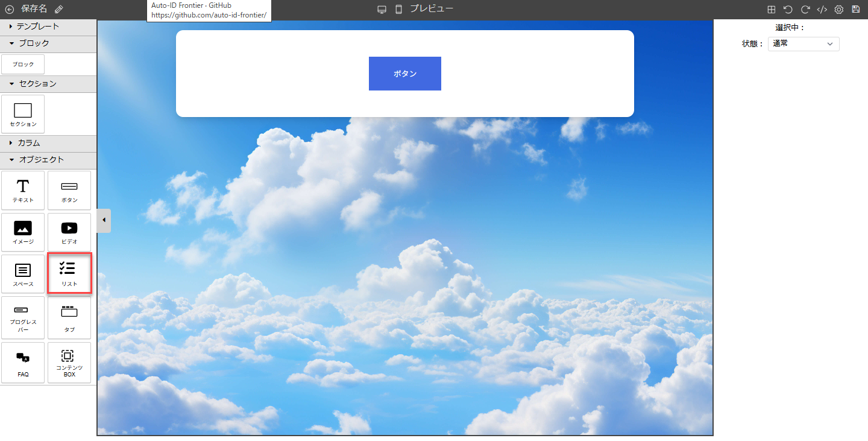Switch to desktop view icon
The height and width of the screenshot is (441, 868).
click(382, 10)
